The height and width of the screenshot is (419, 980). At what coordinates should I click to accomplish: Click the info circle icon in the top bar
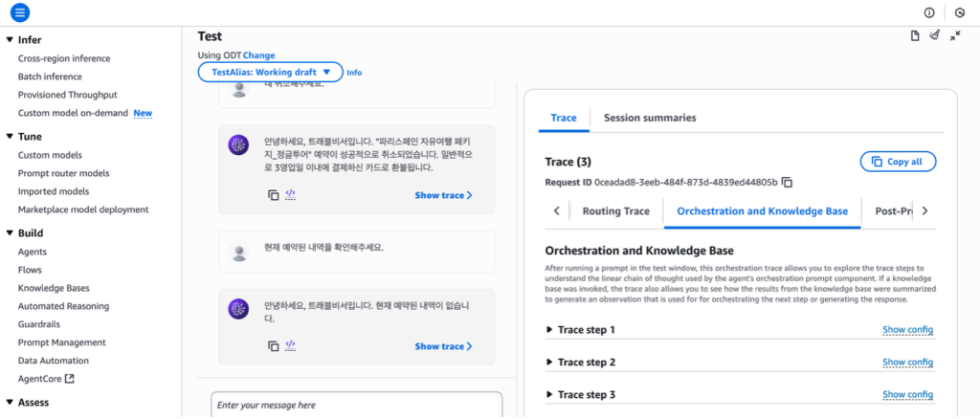click(928, 12)
